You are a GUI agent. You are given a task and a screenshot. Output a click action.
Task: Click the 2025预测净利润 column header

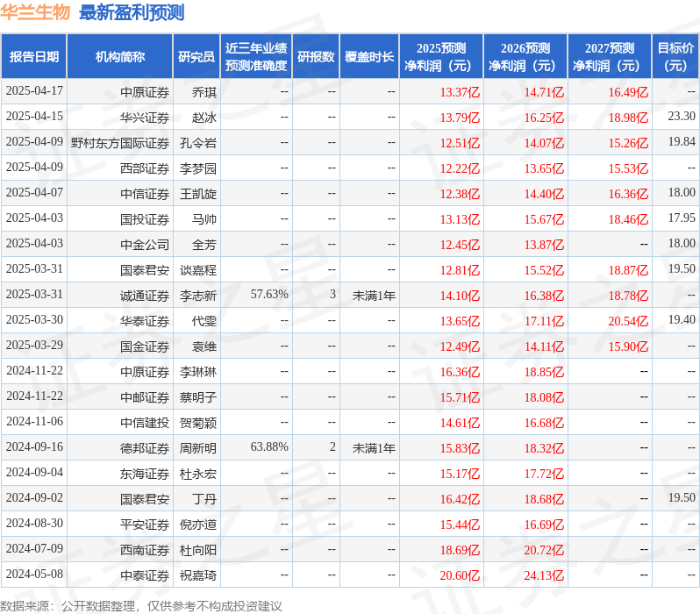pyautogui.click(x=441, y=56)
